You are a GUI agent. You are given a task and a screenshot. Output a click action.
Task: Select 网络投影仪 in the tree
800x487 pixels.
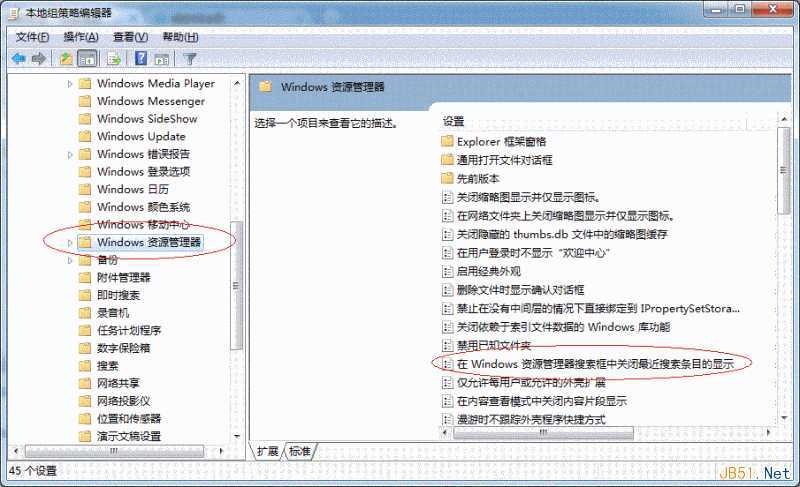(123, 401)
